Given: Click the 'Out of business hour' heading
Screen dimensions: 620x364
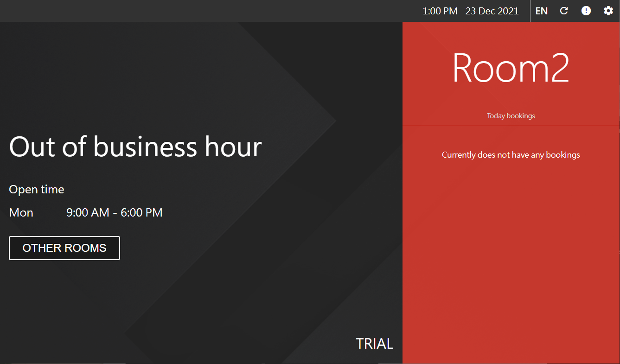Looking at the screenshot, I should point(135,147).
